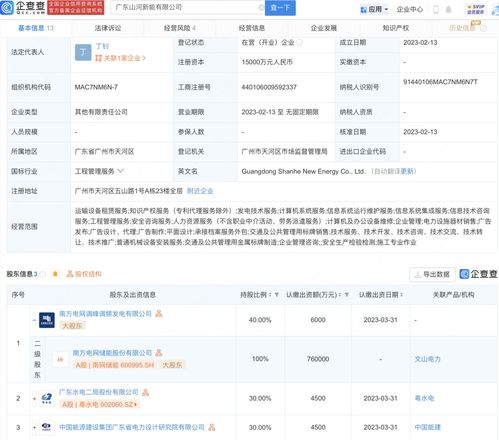The image size is (499, 440).
Task: Click stock tag A股 | 南网储能 600995.SH
Action: [115, 365]
